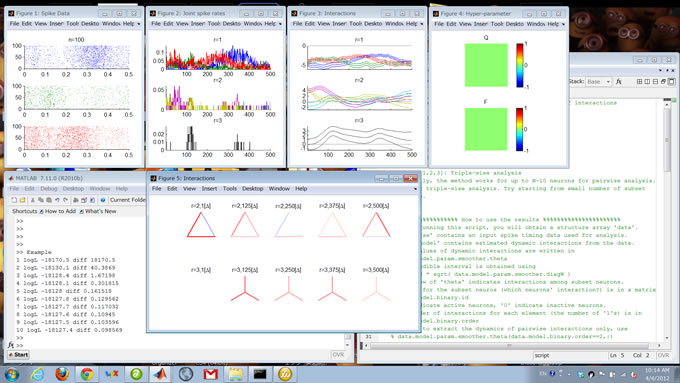680x383 pixels.
Task: Open the Tools menu in Figure 5
Action: point(230,189)
